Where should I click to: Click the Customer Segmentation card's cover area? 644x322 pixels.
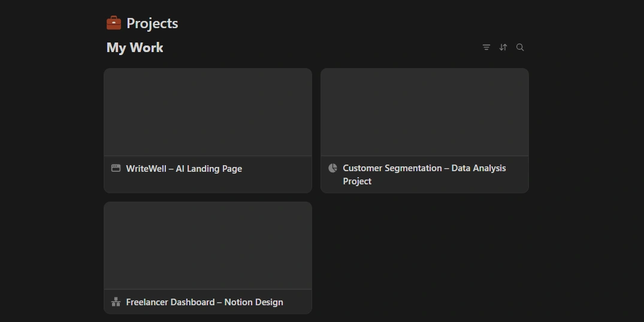click(x=425, y=112)
